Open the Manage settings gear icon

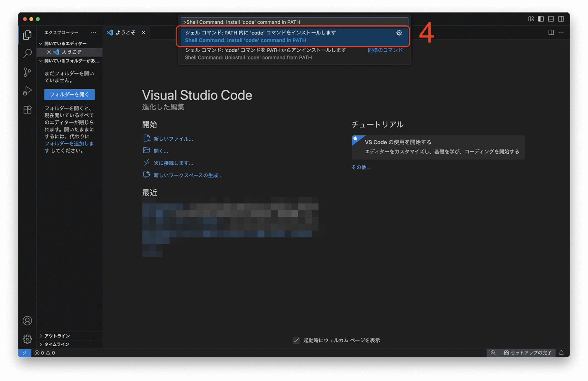tap(27, 339)
